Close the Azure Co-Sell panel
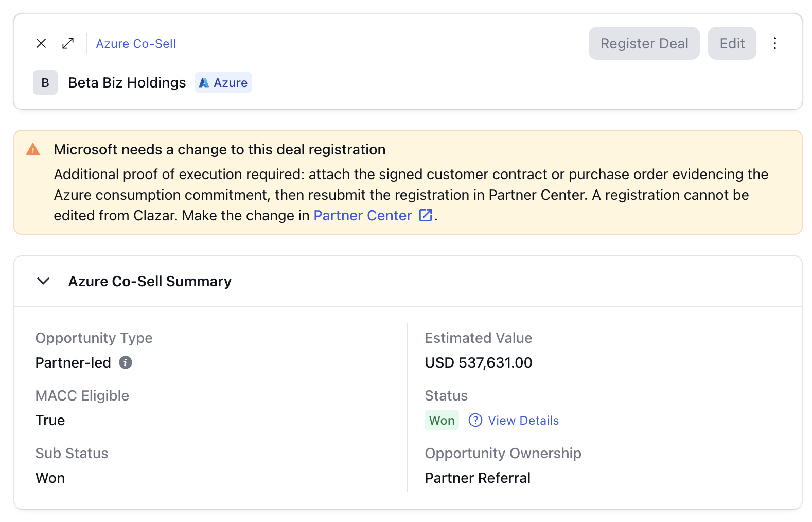The image size is (812, 522). pyautogui.click(x=41, y=43)
